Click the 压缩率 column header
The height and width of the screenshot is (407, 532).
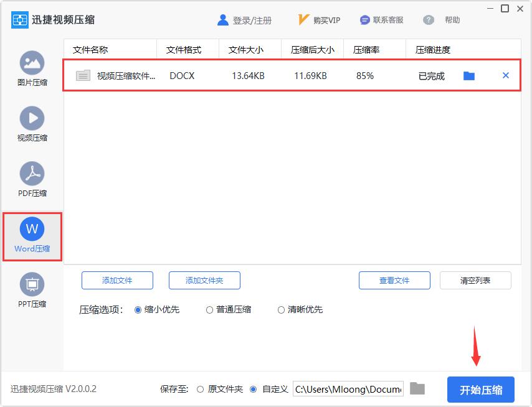click(x=366, y=50)
